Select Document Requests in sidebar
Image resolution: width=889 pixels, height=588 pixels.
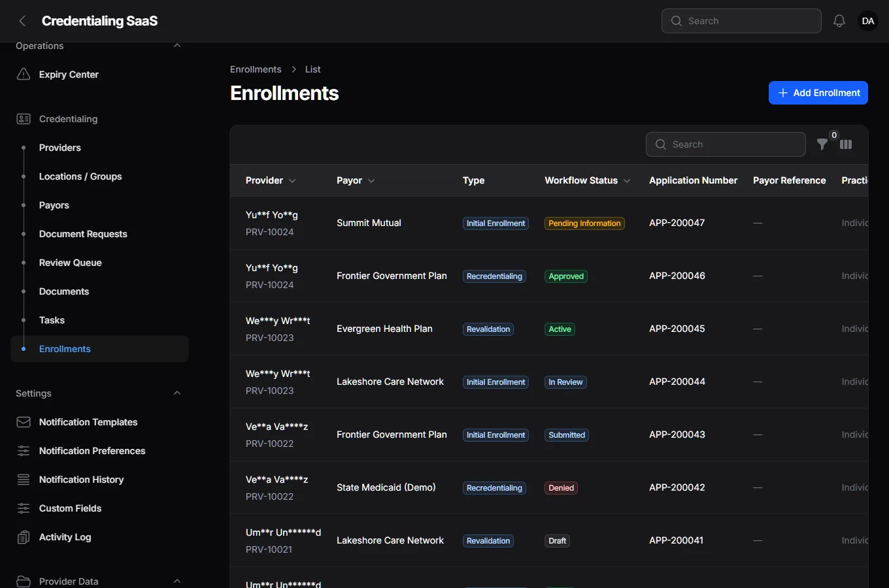83,234
